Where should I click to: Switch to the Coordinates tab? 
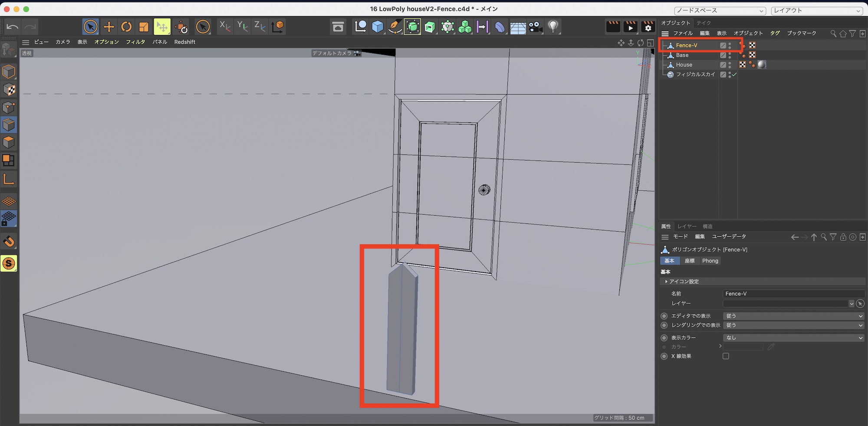[690, 261]
